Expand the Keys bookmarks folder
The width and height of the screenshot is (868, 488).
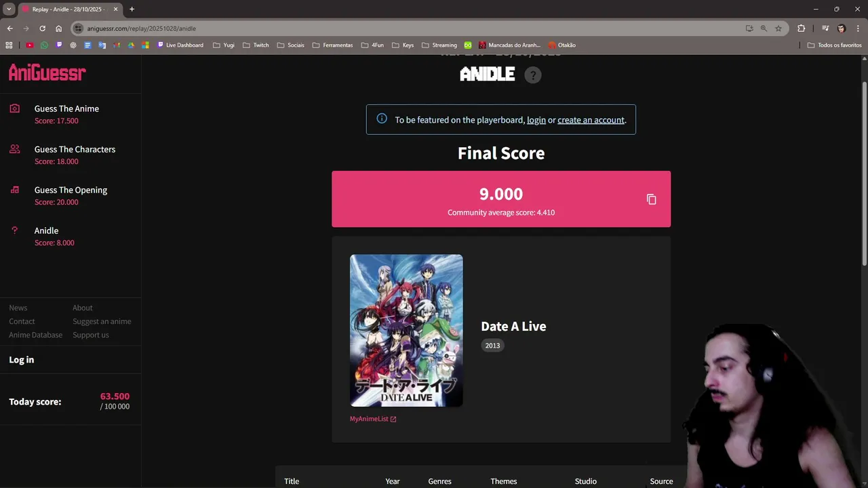pos(403,45)
